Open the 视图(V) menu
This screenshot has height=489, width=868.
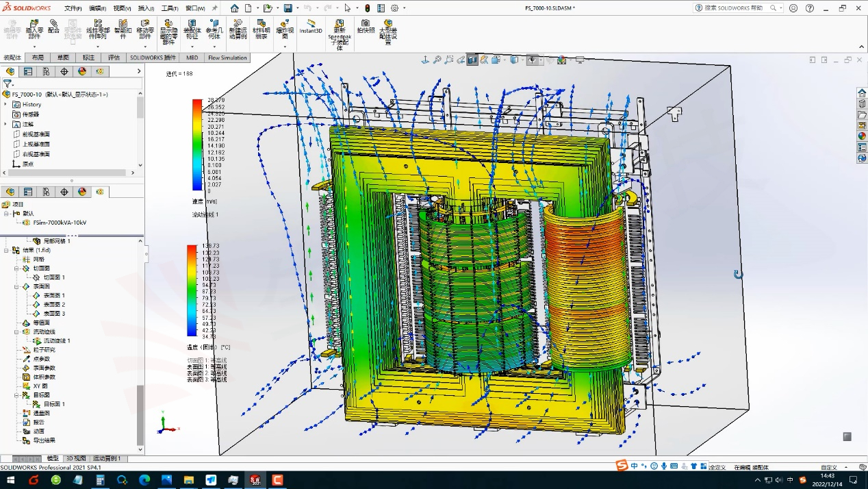pos(123,8)
